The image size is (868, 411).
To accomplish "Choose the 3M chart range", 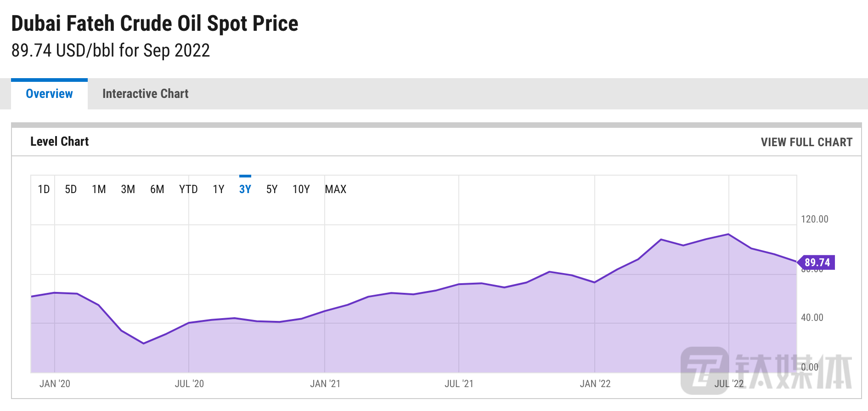I will point(128,189).
